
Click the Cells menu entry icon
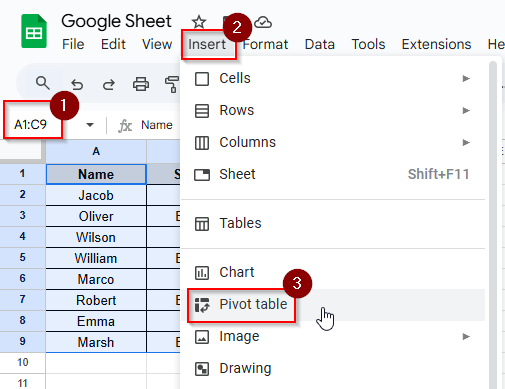pyautogui.click(x=202, y=79)
